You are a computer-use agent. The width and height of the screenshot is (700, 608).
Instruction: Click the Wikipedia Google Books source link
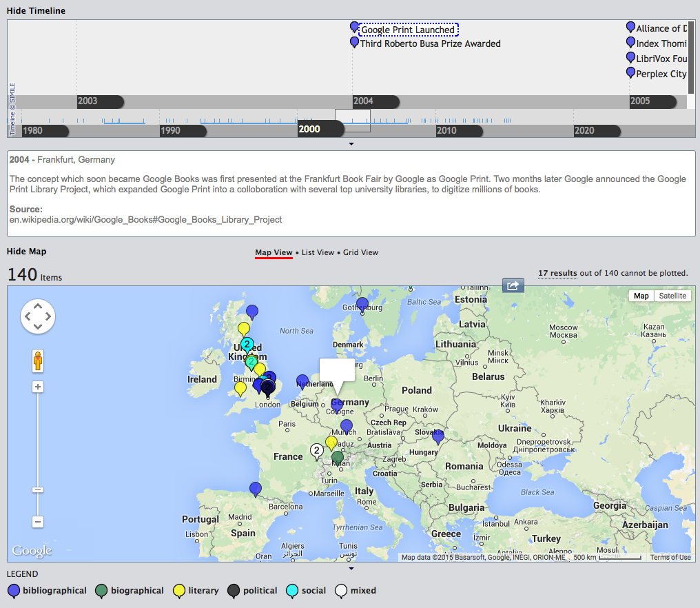pyautogui.click(x=145, y=219)
